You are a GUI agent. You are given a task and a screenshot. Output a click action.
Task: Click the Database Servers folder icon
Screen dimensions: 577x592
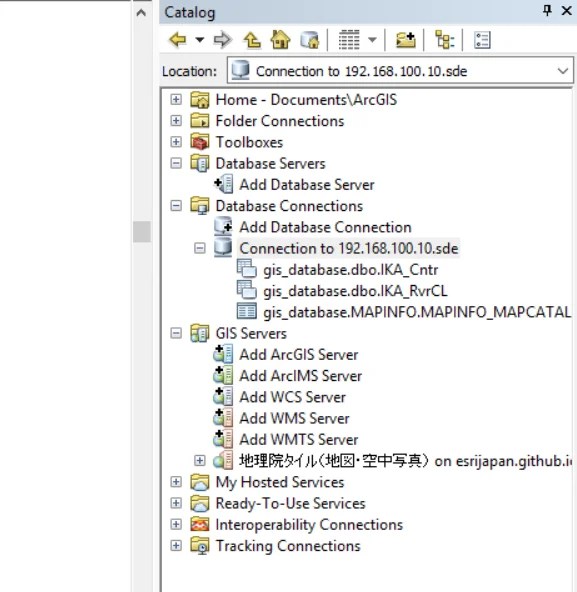(x=200, y=163)
